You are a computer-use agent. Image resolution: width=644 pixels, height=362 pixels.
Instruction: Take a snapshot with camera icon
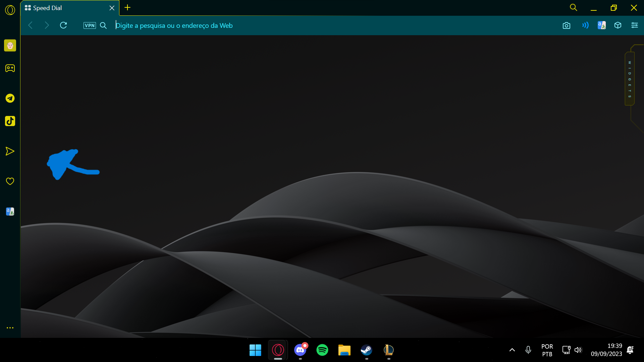(x=567, y=25)
